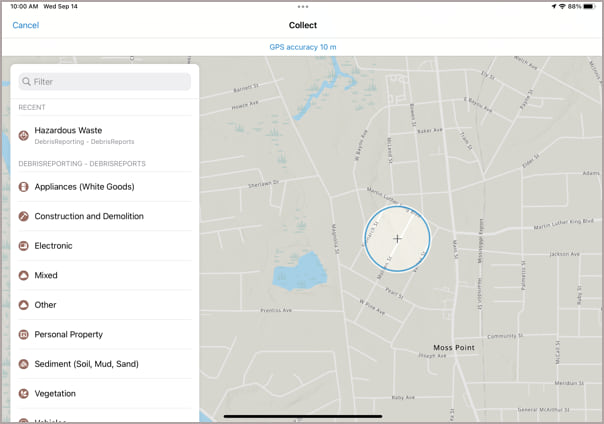Select the Mixed label

[x=46, y=275]
